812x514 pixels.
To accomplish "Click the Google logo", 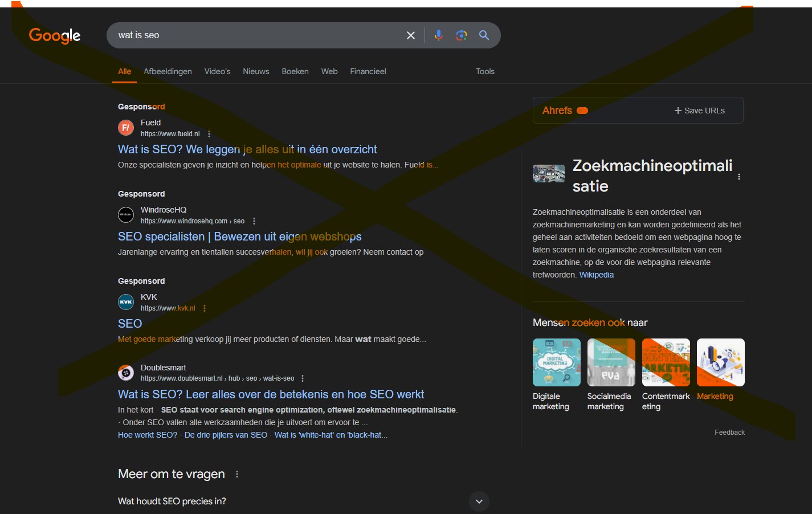I will click(x=55, y=35).
